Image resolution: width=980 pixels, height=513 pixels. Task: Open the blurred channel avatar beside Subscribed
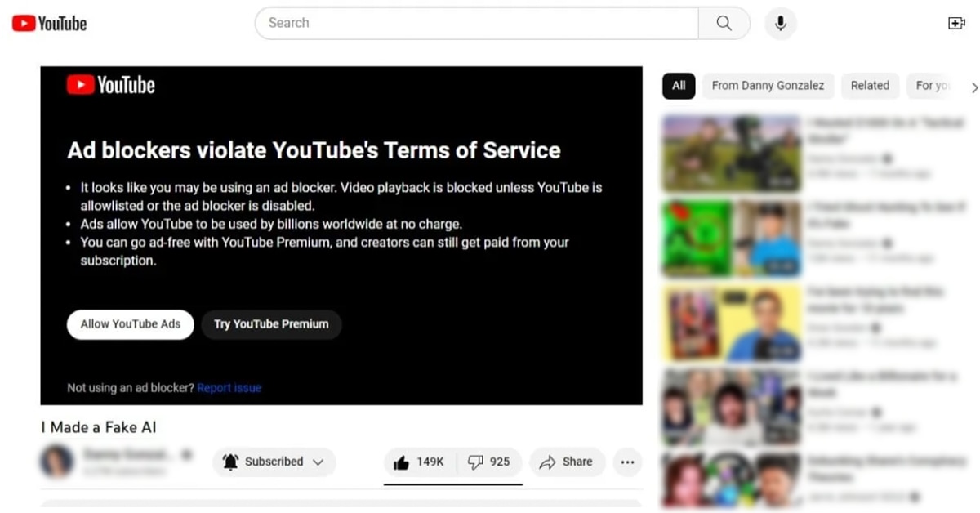click(x=56, y=462)
